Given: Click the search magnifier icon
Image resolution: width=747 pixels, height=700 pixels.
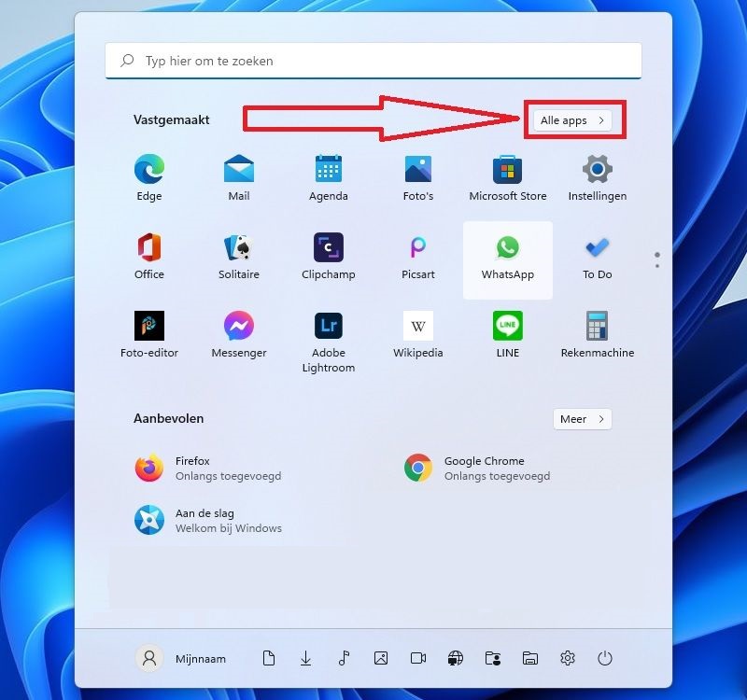Looking at the screenshot, I should tap(127, 61).
